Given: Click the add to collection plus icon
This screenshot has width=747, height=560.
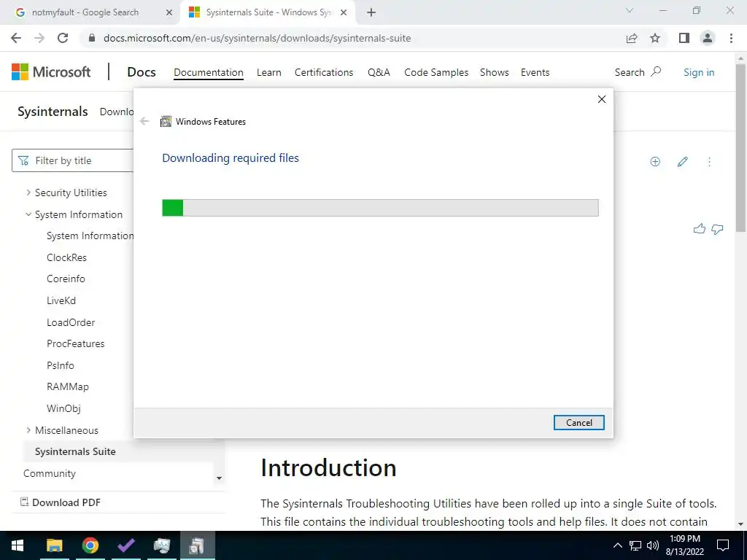Looking at the screenshot, I should 655,162.
